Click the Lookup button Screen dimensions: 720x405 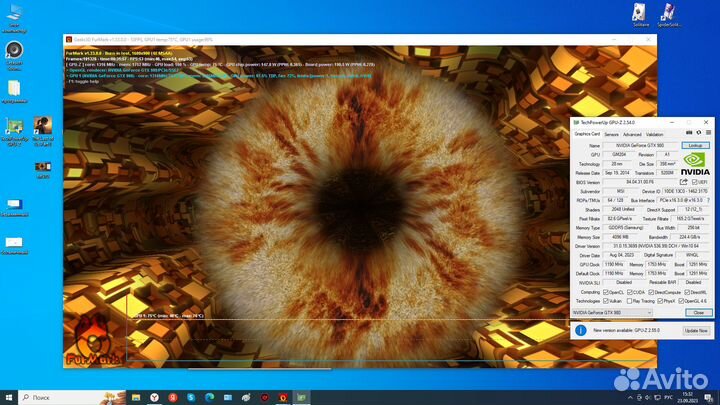coord(694,145)
